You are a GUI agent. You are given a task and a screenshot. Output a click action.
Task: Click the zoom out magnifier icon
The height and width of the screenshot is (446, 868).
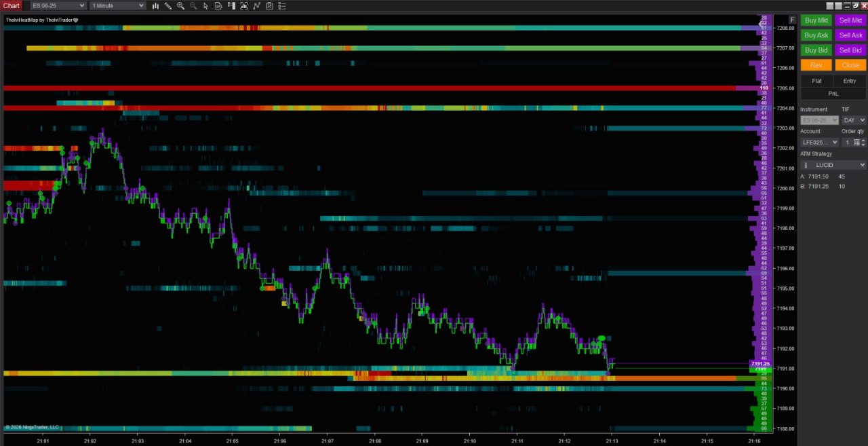pos(193,5)
